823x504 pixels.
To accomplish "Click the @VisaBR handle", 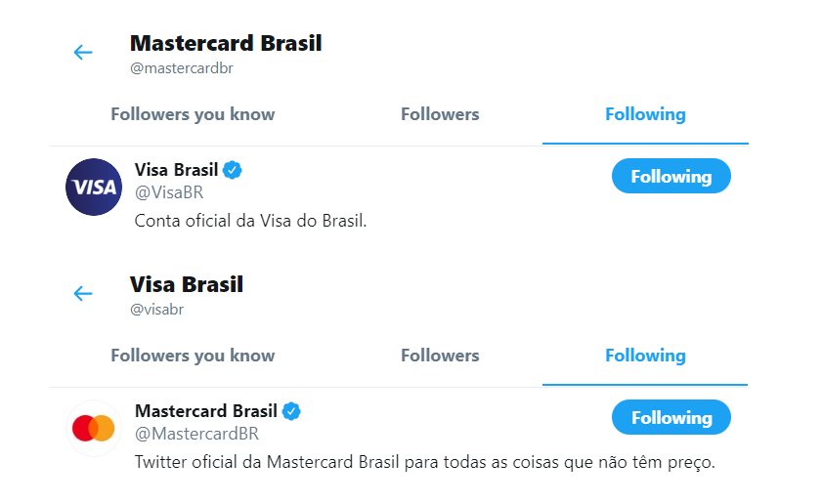I will tap(169, 192).
